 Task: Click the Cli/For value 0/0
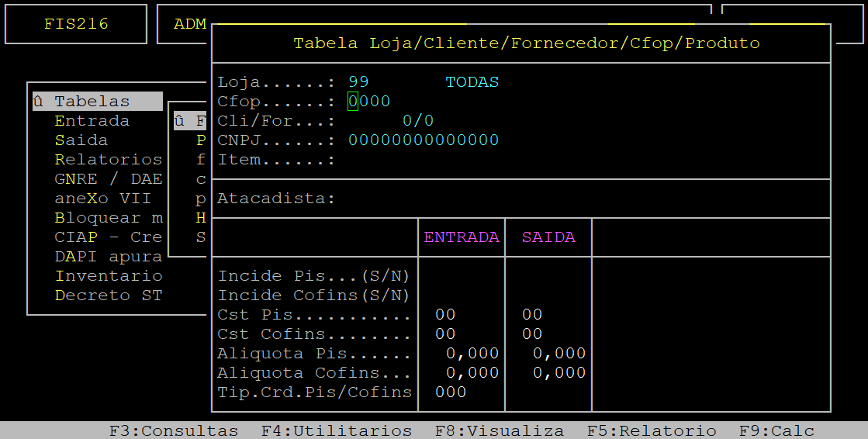point(418,121)
